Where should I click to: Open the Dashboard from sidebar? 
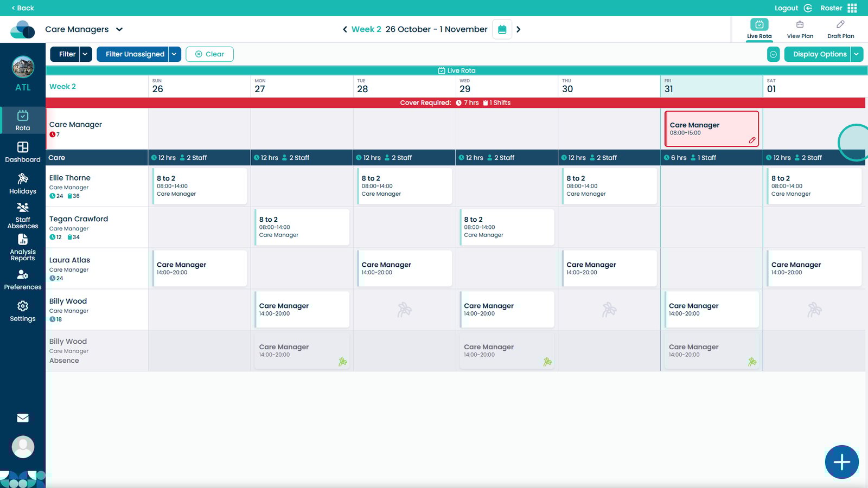(x=23, y=152)
